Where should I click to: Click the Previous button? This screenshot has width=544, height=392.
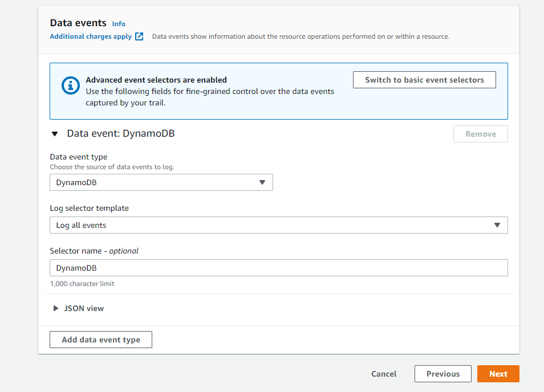442,374
